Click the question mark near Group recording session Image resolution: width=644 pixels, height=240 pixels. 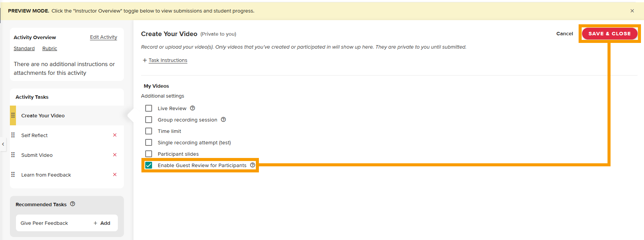[x=224, y=119]
